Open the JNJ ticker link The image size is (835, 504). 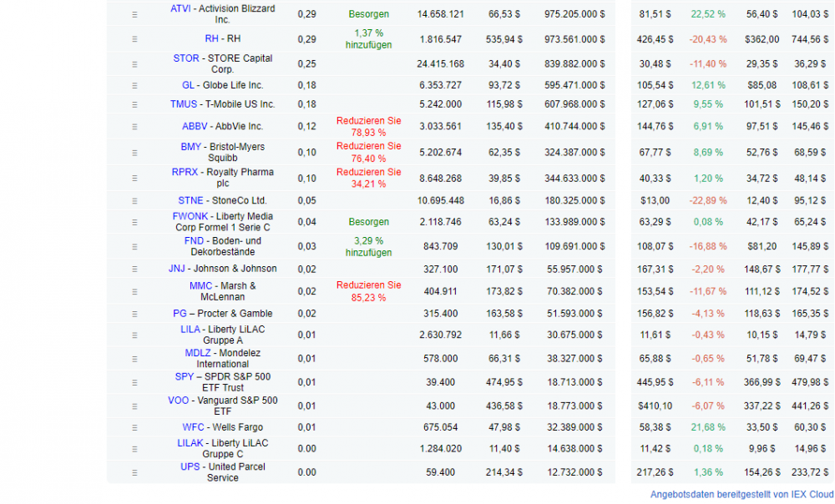(x=177, y=268)
